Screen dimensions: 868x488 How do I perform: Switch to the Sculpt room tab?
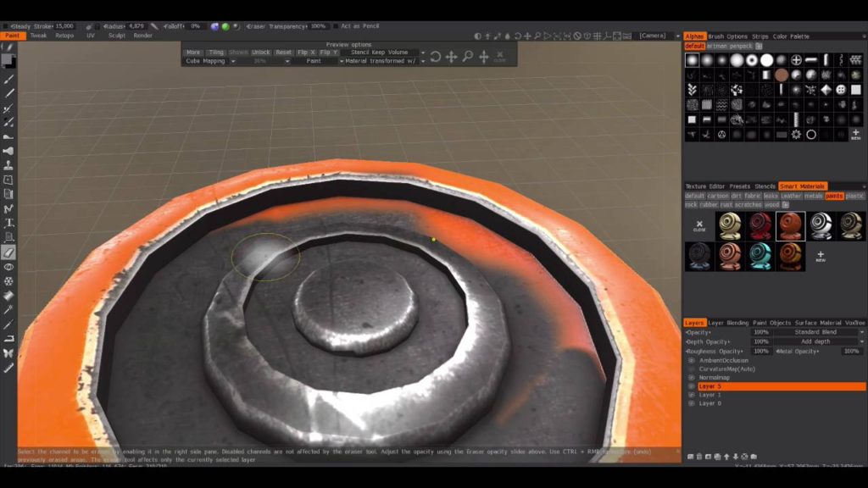click(116, 36)
